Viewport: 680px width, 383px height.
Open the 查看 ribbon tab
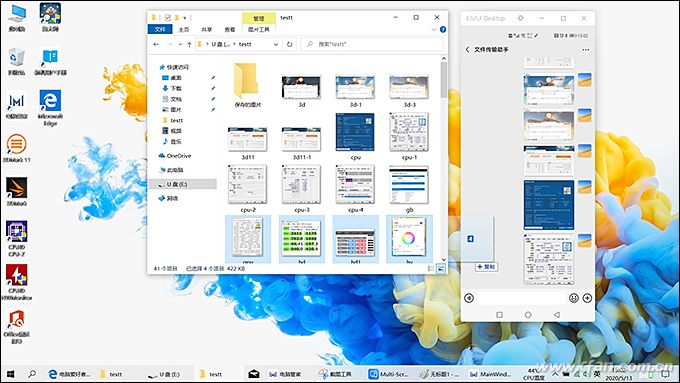229,29
